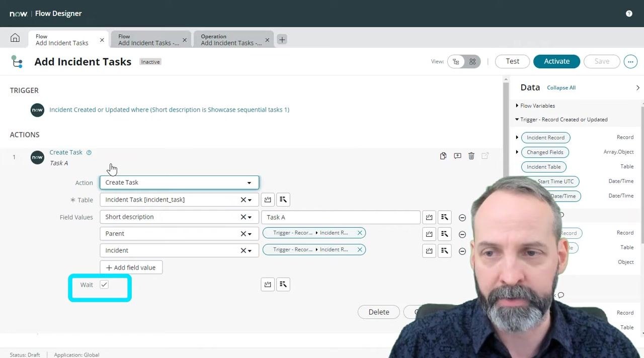Close the Operation Add Incident Tasks tab
The image size is (644, 358).
click(x=267, y=40)
